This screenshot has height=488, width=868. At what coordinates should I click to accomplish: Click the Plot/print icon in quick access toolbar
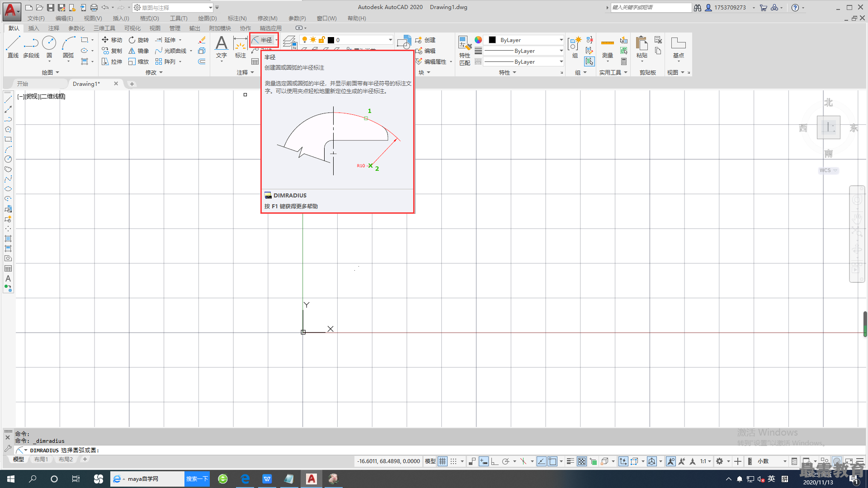(94, 7)
